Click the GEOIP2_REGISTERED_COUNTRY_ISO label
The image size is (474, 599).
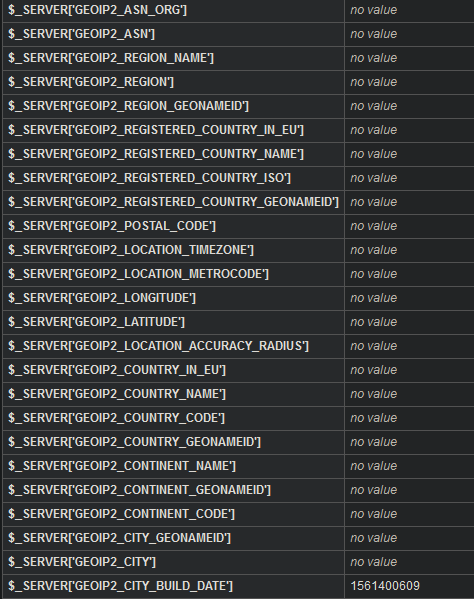pos(149,178)
